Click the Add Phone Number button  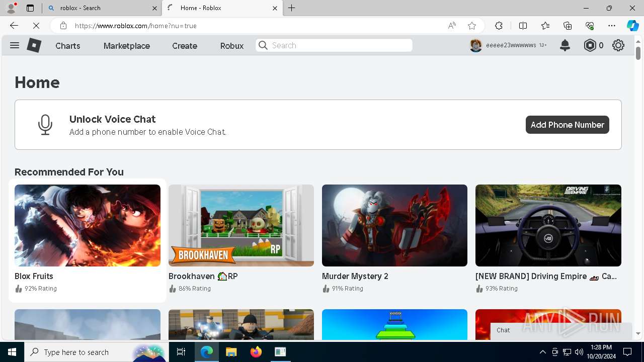tap(568, 125)
